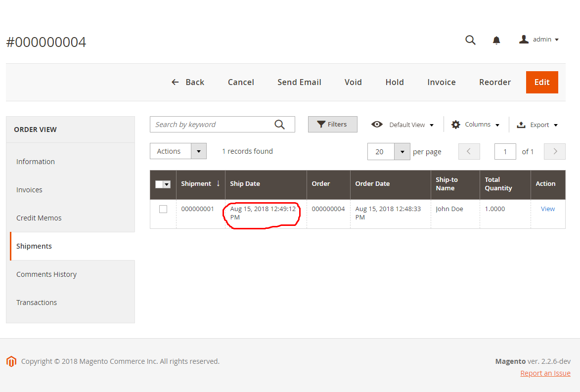Viewport: 580px width, 392px height.
Task: Switch to the Invoices section
Action: tap(29, 189)
